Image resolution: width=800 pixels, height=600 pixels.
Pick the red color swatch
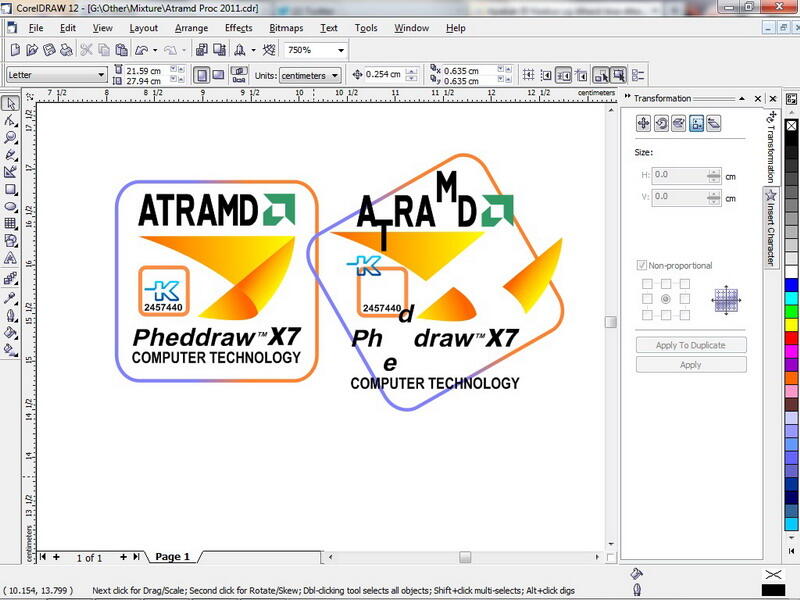click(791, 338)
